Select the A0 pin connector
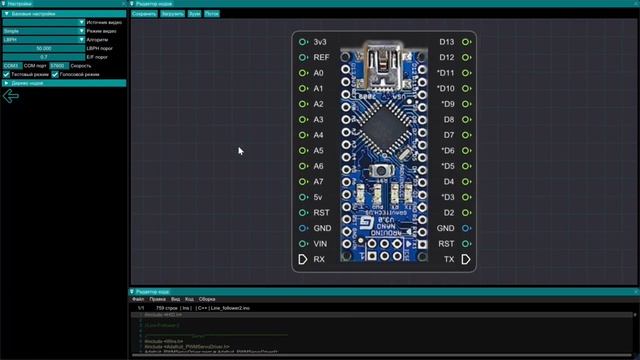The height and width of the screenshot is (360, 640). [x=303, y=73]
